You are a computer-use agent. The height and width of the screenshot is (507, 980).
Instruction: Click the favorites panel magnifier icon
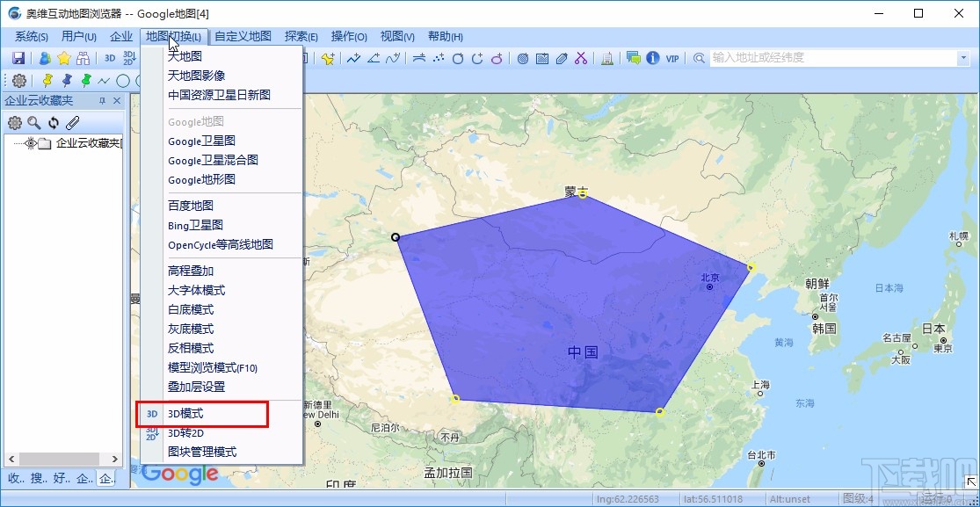pyautogui.click(x=33, y=122)
